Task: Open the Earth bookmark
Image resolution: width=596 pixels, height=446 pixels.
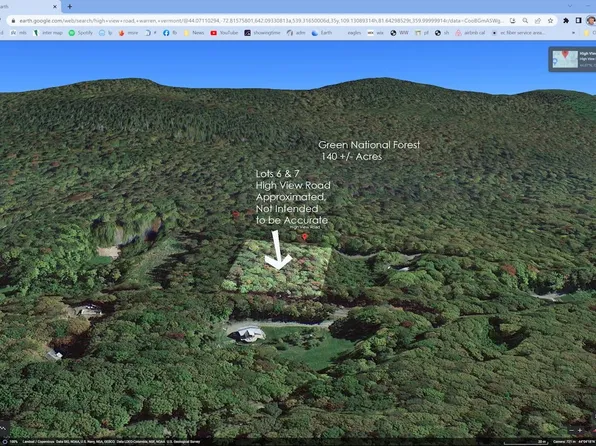Action: coord(322,33)
